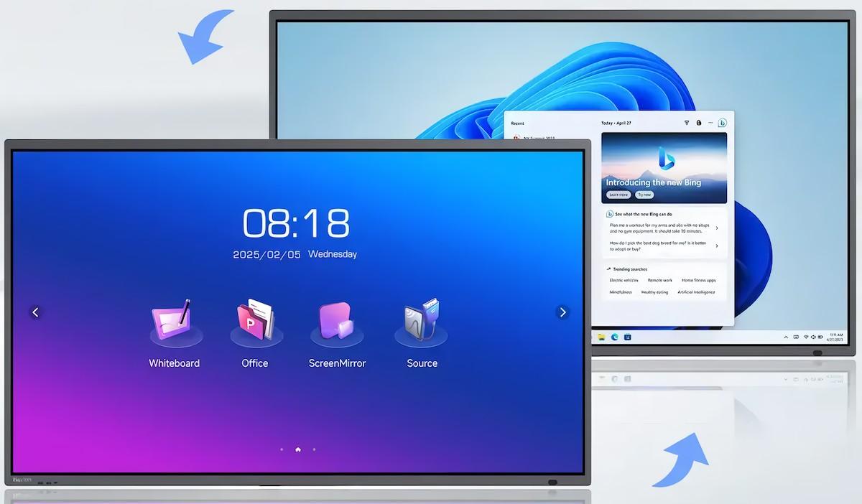Open the taskbar clock and date
The image size is (862, 504).
tap(836, 337)
